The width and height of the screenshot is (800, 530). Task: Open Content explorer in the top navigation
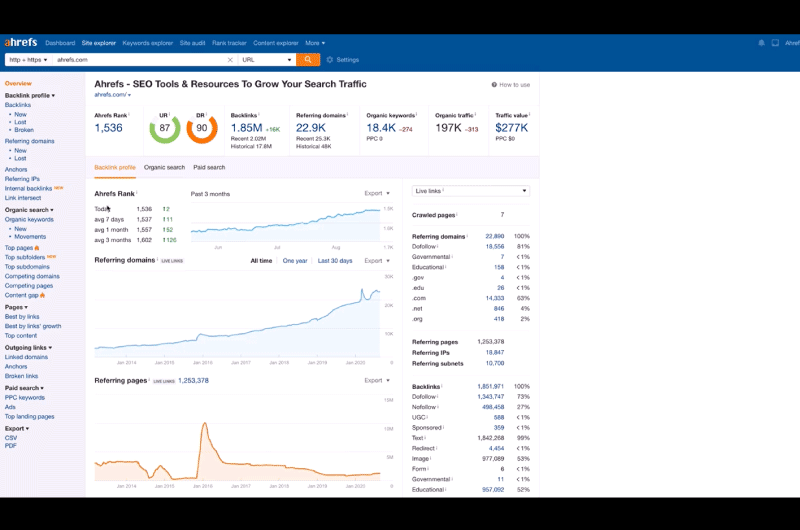click(x=276, y=43)
